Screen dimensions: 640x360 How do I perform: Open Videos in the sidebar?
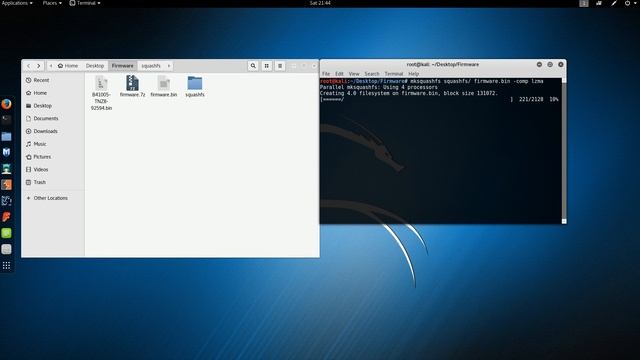(x=40, y=169)
